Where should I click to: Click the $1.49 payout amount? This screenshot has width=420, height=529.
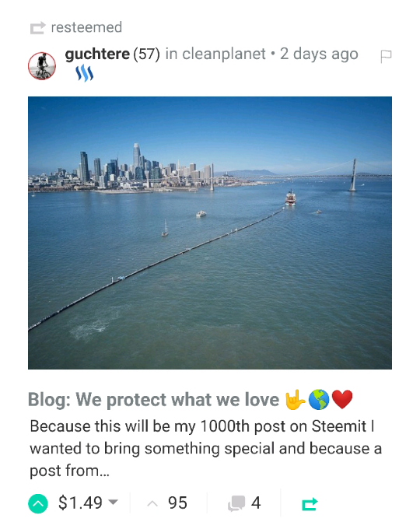coord(80,503)
